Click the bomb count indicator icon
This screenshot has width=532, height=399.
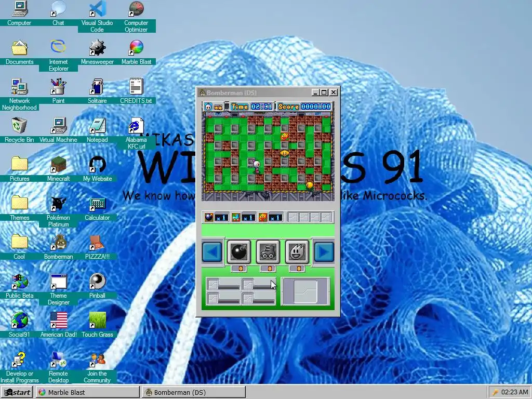[209, 217]
